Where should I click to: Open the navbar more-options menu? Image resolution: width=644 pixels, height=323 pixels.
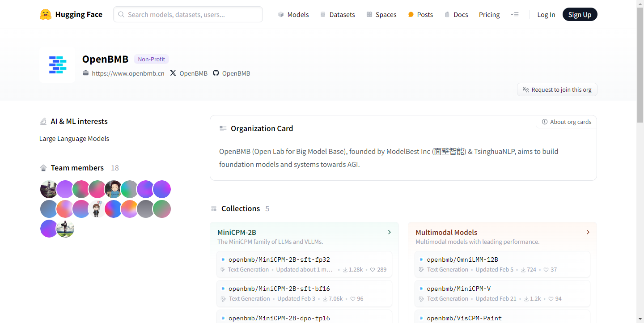[514, 14]
